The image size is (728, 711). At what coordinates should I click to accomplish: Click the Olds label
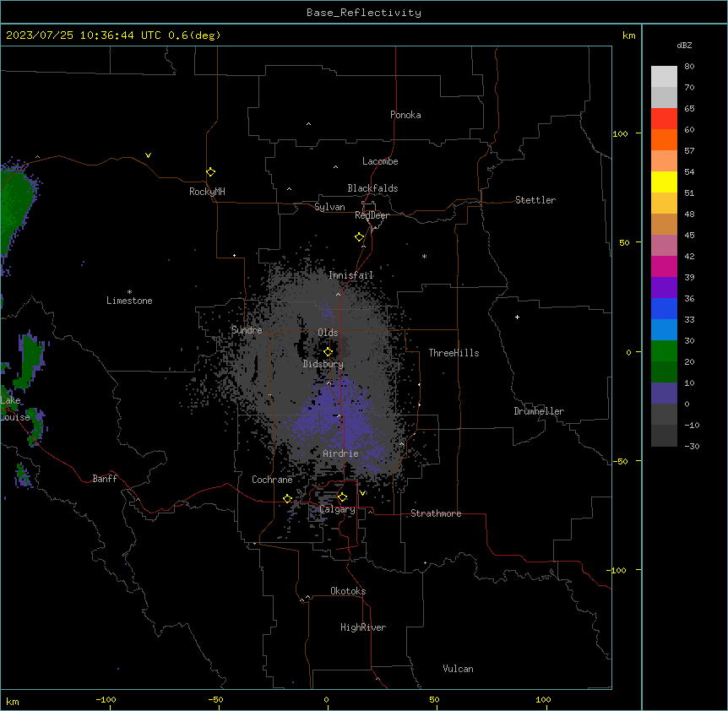point(328,333)
